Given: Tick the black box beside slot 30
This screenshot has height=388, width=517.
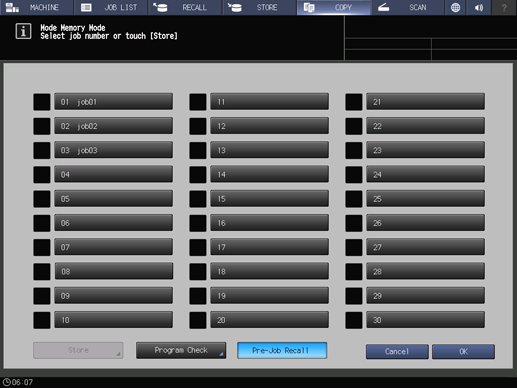Looking at the screenshot, I should point(354,320).
